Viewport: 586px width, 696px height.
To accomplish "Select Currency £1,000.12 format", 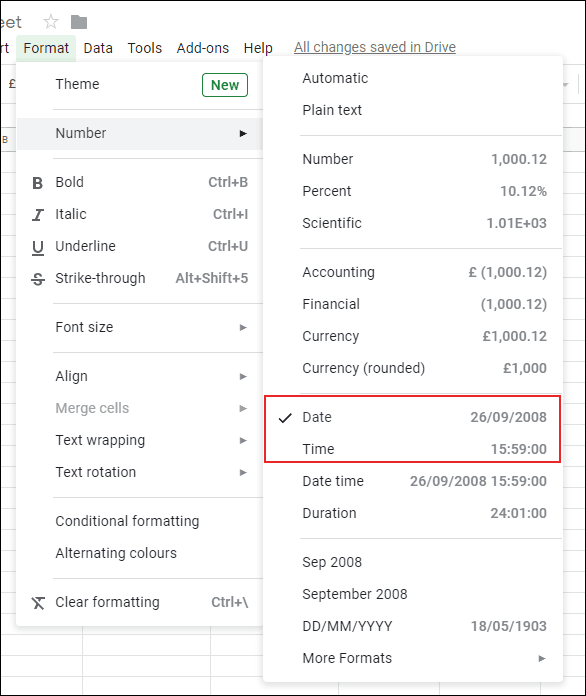I will (x=413, y=336).
